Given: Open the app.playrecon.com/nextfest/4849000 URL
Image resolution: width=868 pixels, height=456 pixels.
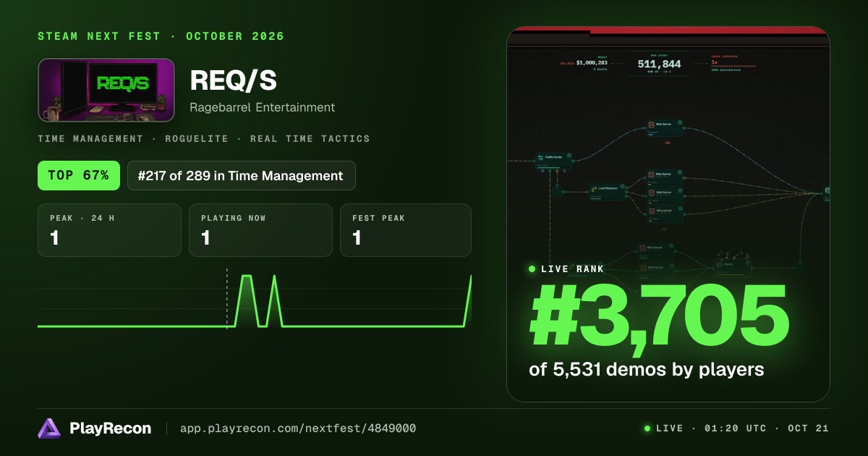Looking at the screenshot, I should click(x=297, y=428).
